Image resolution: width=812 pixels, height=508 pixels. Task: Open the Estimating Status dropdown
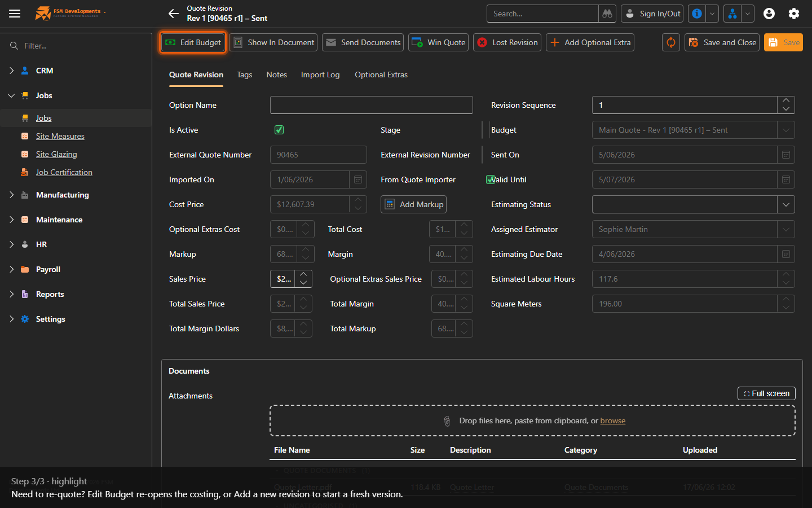tap(786, 204)
